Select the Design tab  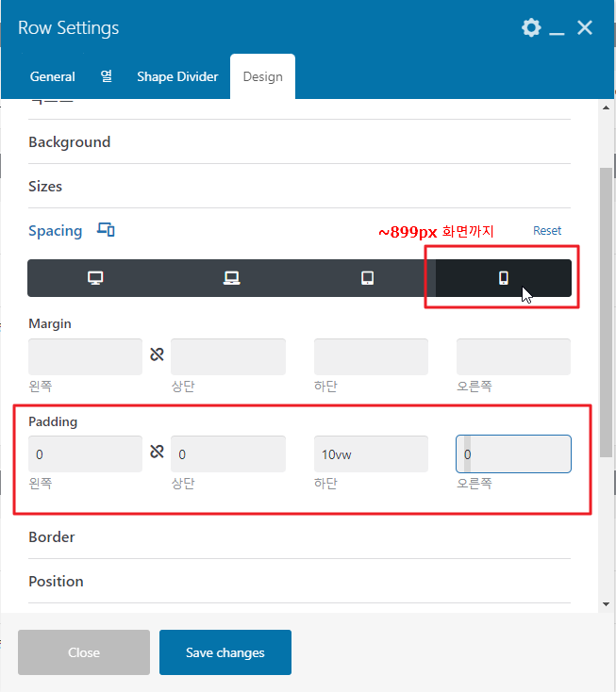(x=263, y=76)
